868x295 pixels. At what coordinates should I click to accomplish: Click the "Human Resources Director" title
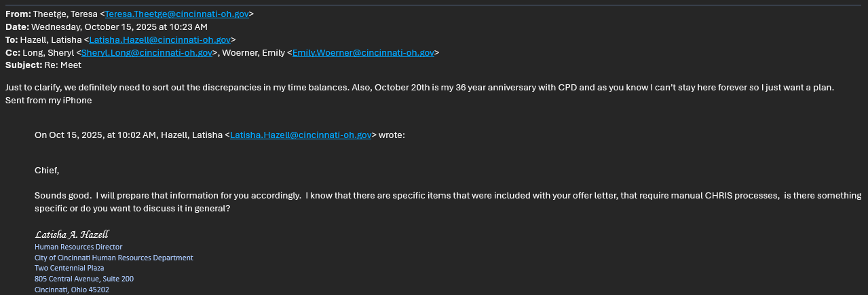pyautogui.click(x=78, y=247)
